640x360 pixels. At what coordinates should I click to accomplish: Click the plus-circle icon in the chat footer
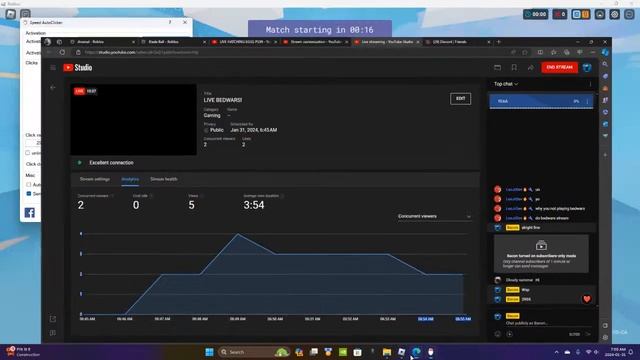coord(510,334)
